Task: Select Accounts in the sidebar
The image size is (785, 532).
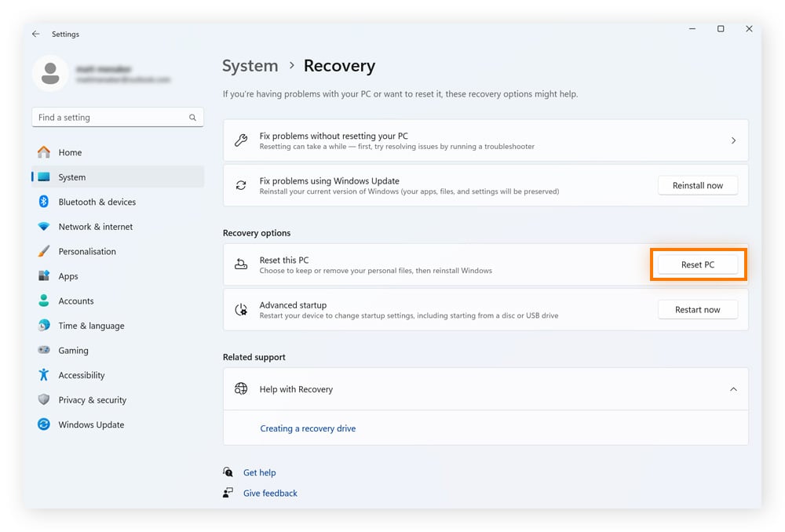Action: (x=76, y=301)
